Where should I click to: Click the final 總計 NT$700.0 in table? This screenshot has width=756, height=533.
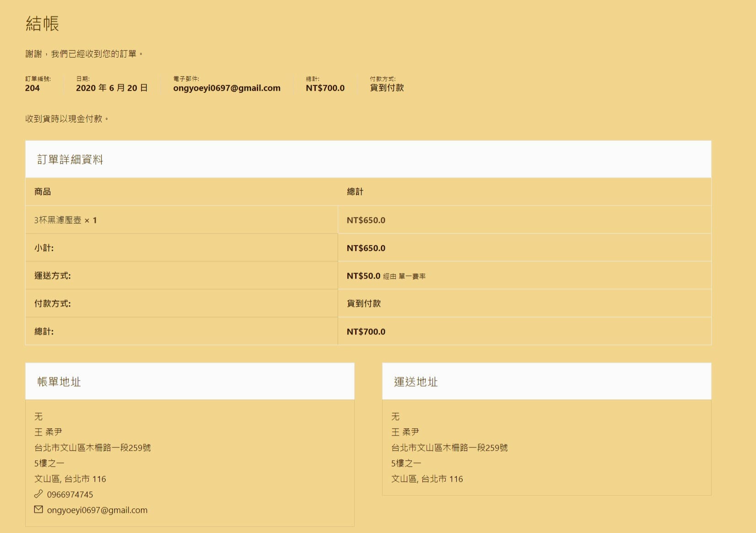[x=366, y=332]
